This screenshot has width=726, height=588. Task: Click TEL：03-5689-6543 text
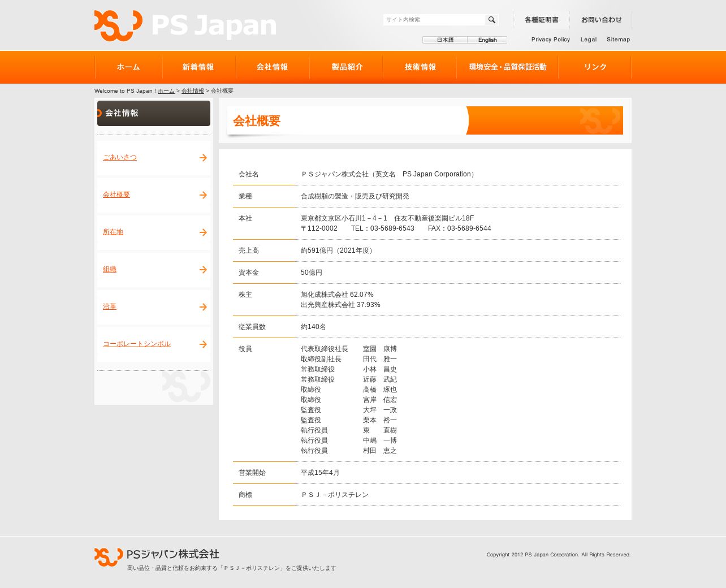(x=383, y=228)
